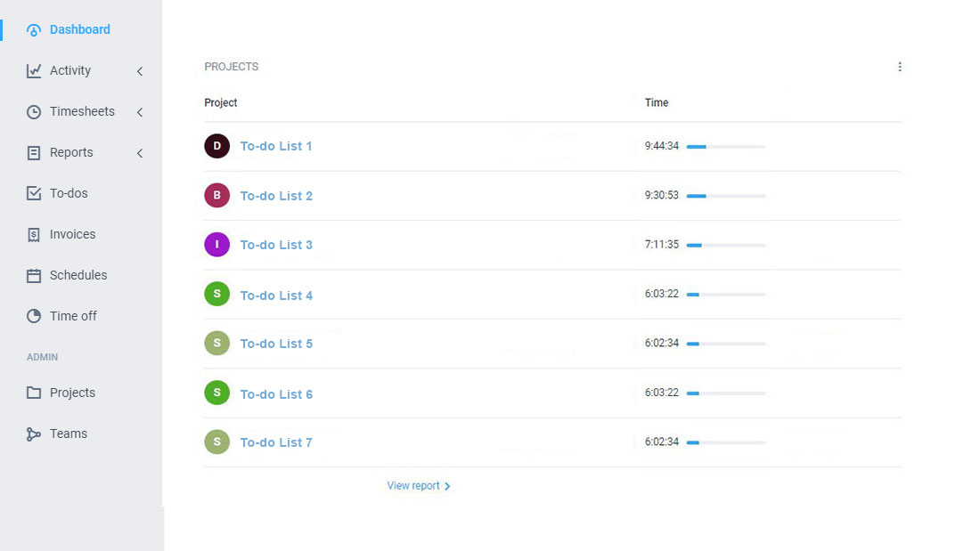The height and width of the screenshot is (551, 980).
Task: Click the 9:44:34 time value
Action: [x=661, y=146]
